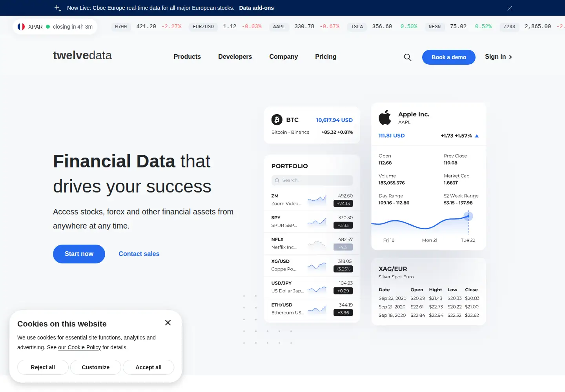Accept all cookies
The height and width of the screenshot is (392, 565).
[148, 367]
